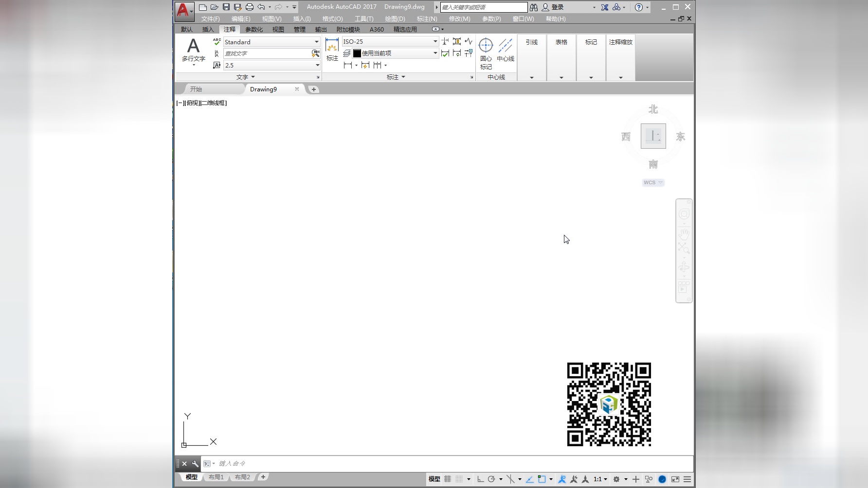This screenshot has width=868, height=488.
Task: Click the 注释缩放 panel button
Action: click(x=621, y=57)
